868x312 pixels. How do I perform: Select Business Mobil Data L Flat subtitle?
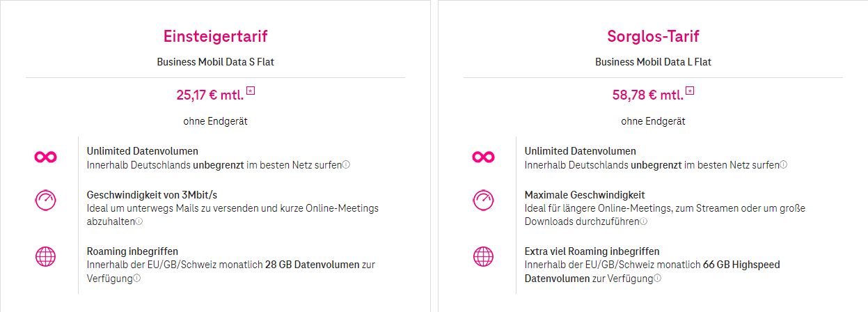(x=653, y=62)
